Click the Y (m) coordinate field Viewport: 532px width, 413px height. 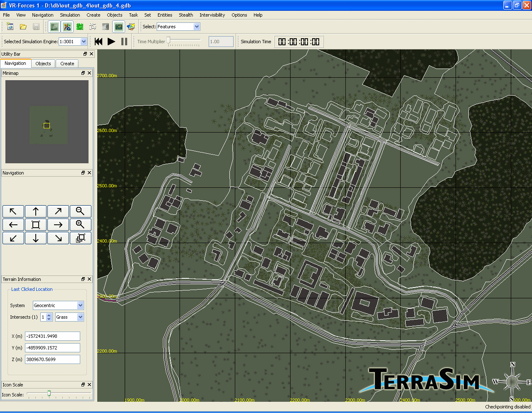52,348
